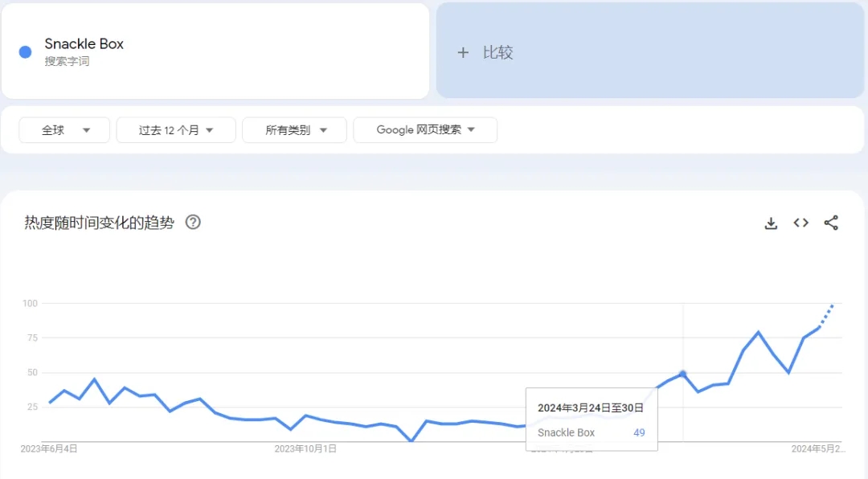Click the dropdown arrow on Google 网页搜索
The height and width of the screenshot is (479, 868).
pyautogui.click(x=472, y=129)
